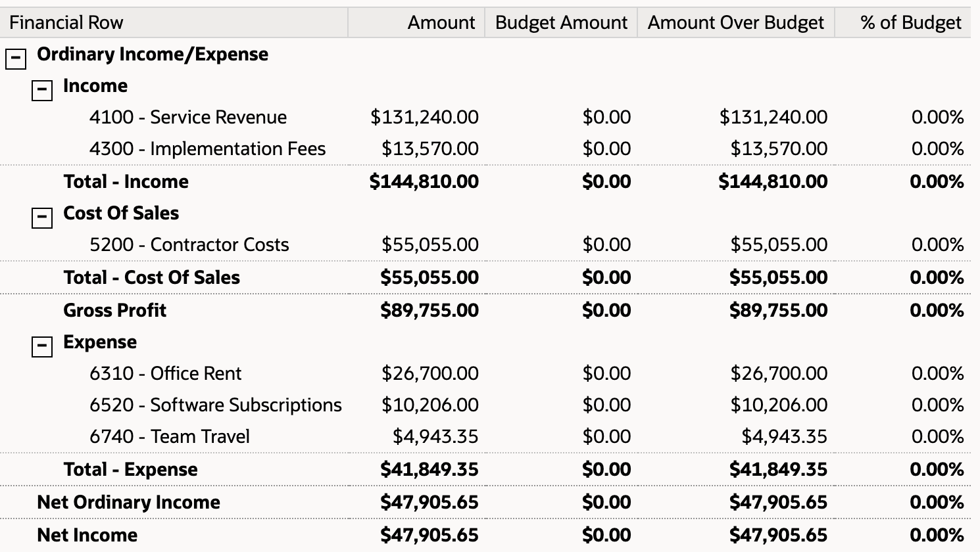The height and width of the screenshot is (552, 980).
Task: Collapse the Ordinary Income/Expense section
Action: [16, 58]
